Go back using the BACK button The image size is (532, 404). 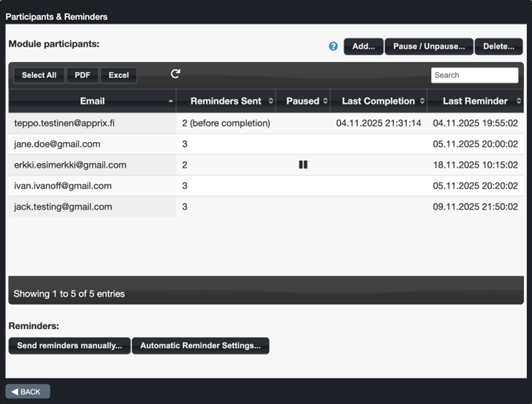tap(27, 391)
